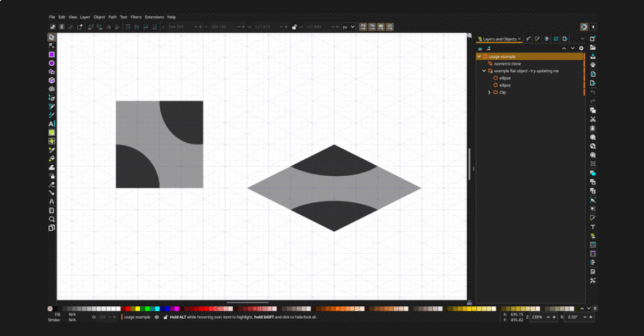Click the Cut scissors icon

coord(592,119)
